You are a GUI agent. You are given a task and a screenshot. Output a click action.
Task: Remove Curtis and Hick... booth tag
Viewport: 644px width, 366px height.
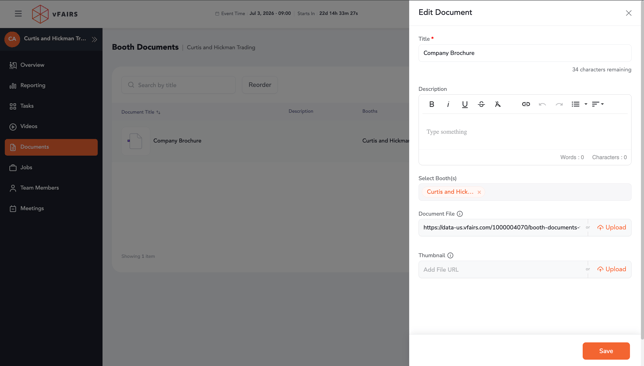479,192
